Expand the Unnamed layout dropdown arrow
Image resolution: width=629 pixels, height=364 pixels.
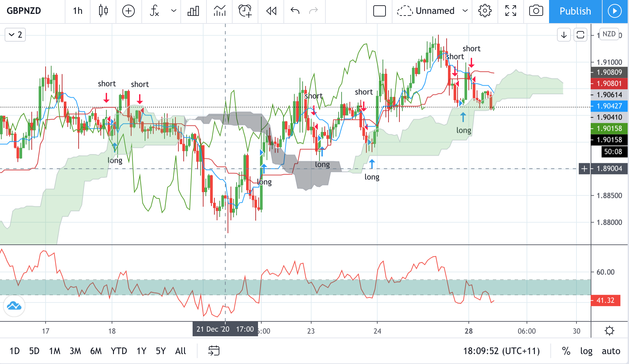click(465, 11)
